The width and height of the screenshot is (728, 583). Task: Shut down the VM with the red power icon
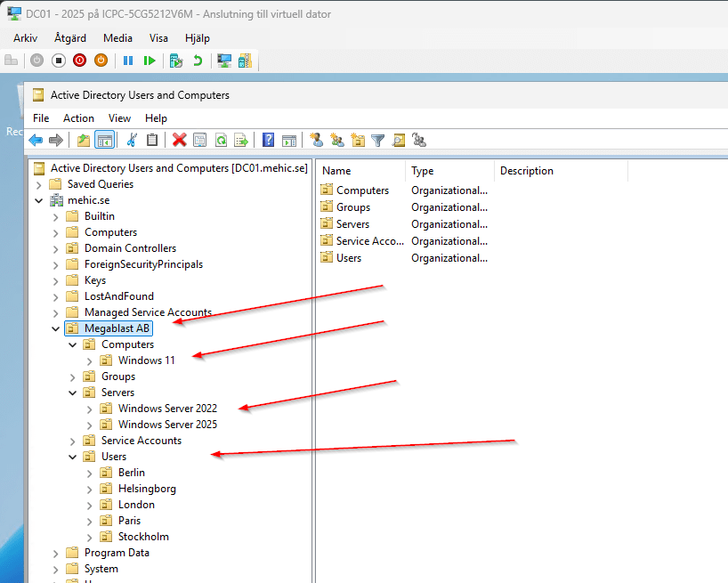click(x=80, y=61)
